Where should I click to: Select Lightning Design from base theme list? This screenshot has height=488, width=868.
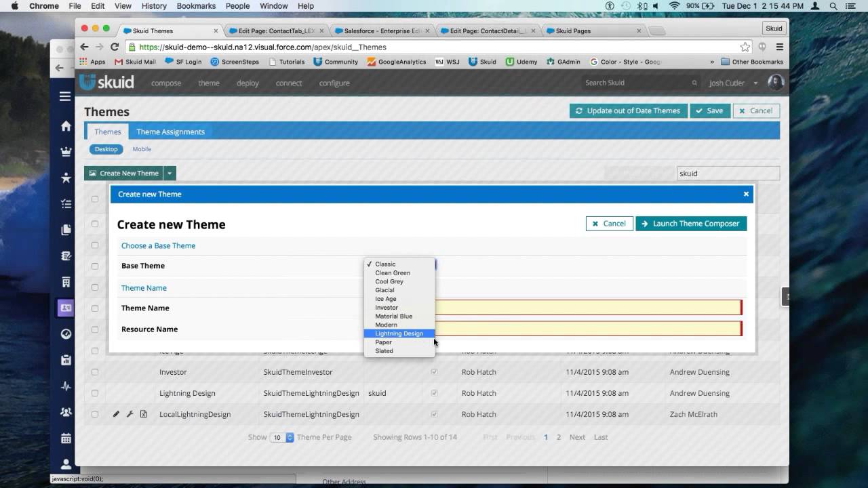399,333
